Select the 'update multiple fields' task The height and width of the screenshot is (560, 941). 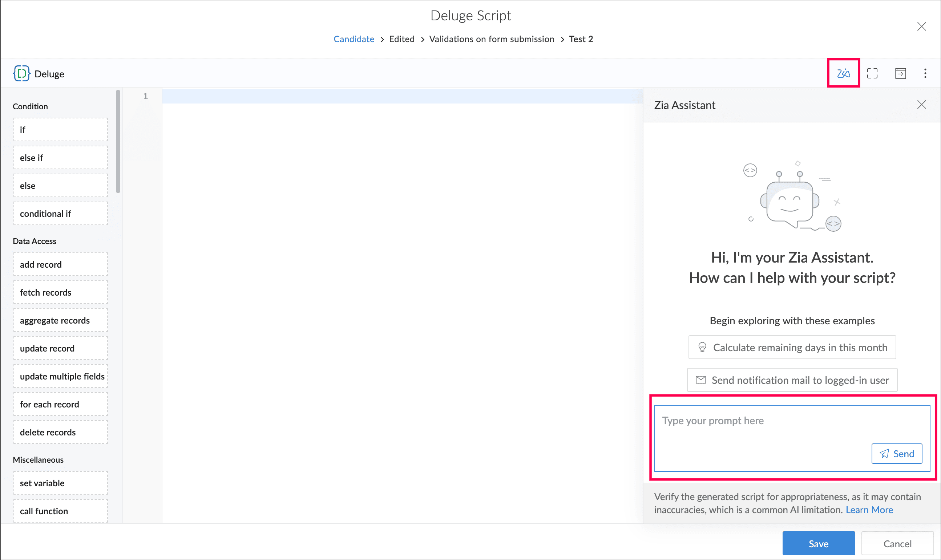point(60,376)
